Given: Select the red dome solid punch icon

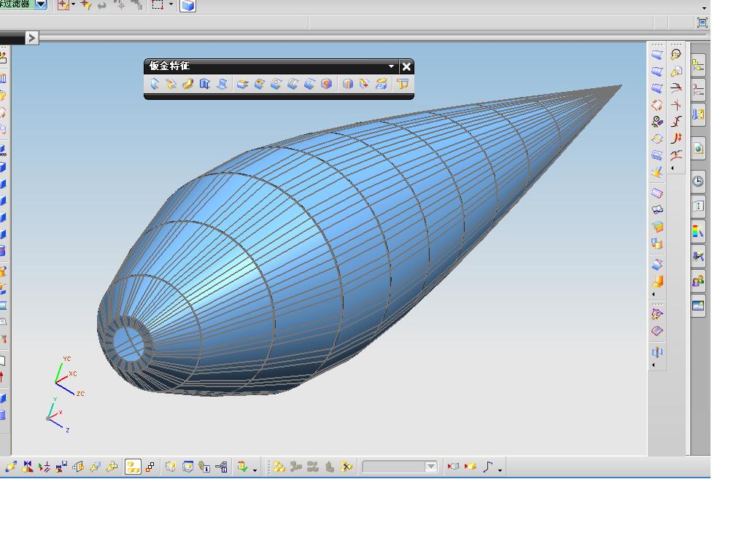Looking at the screenshot, I should [326, 85].
